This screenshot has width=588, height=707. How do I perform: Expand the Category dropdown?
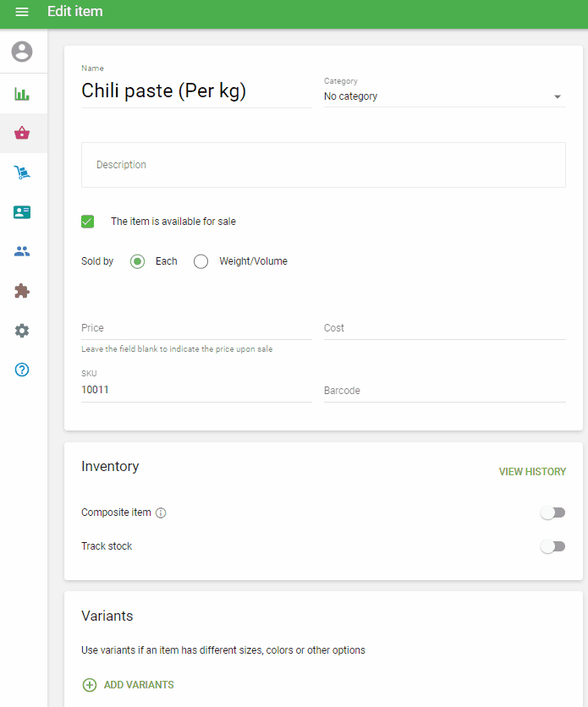tap(443, 96)
